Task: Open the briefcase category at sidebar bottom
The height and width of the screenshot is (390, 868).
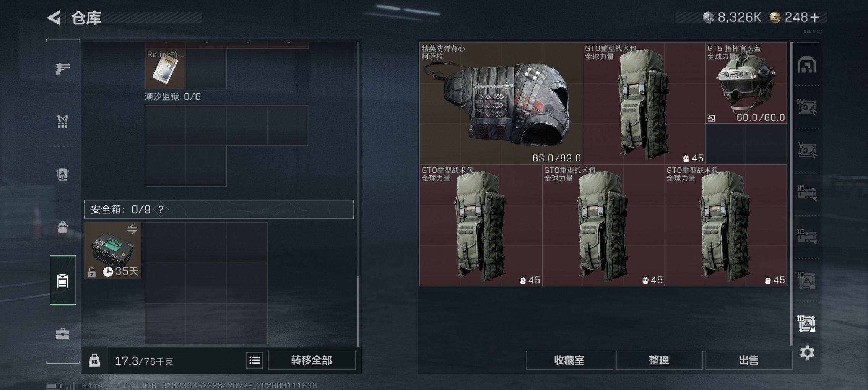Action: (x=62, y=334)
